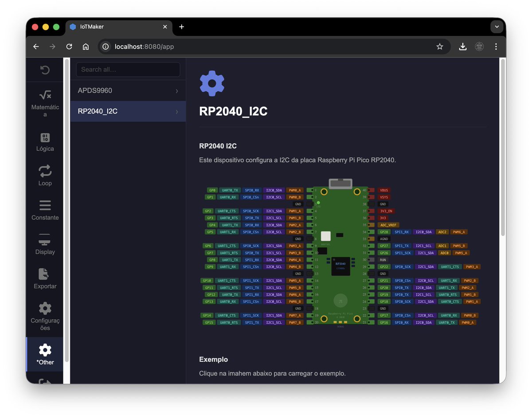The height and width of the screenshot is (418, 532).
Task: Select RP2040_I2C in the list
Action: 128,111
